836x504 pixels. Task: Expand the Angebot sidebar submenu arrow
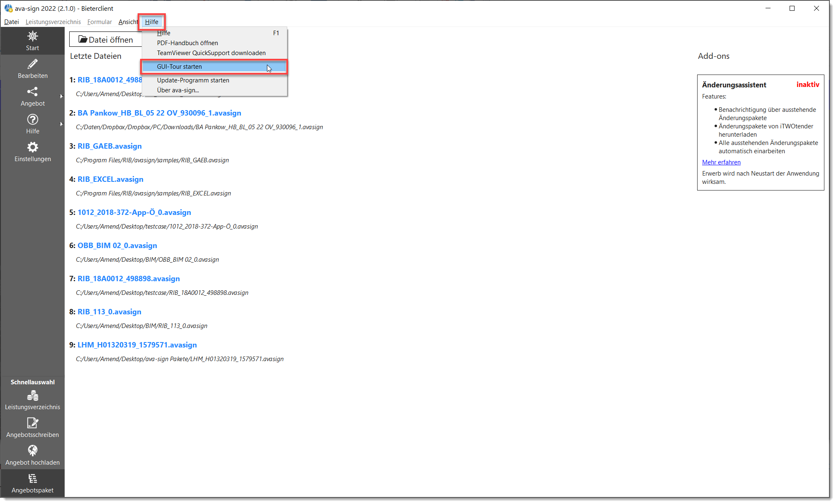coord(61,96)
